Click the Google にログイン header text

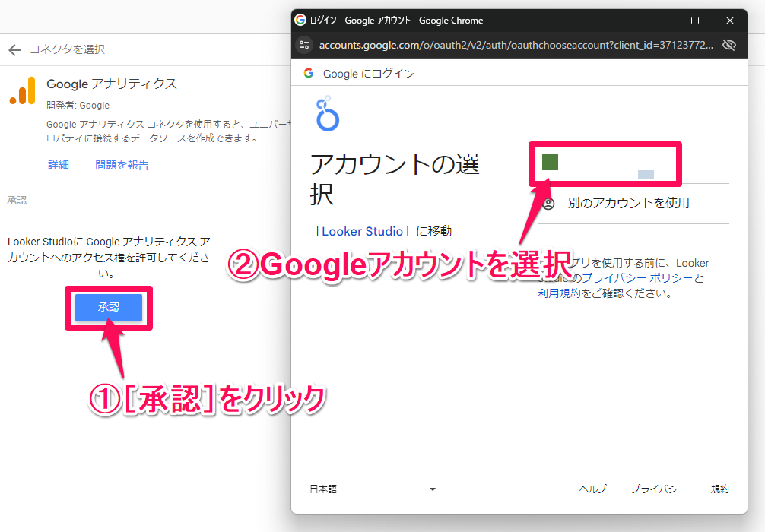pyautogui.click(x=368, y=74)
